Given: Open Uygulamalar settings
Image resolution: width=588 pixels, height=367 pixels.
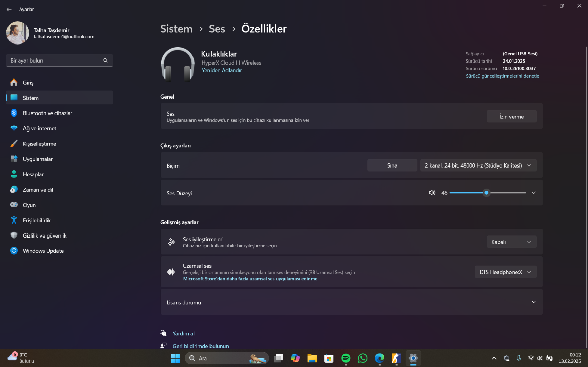Looking at the screenshot, I should 60,159.
